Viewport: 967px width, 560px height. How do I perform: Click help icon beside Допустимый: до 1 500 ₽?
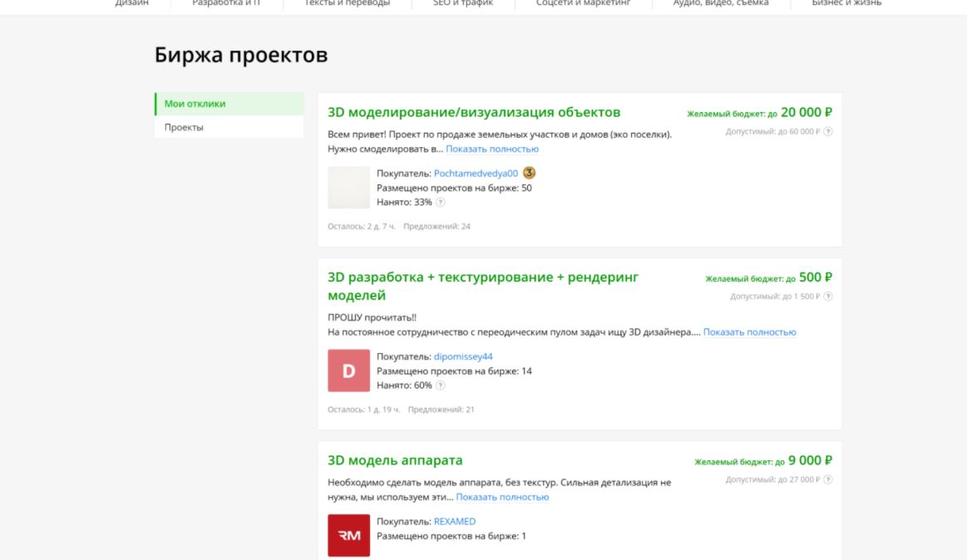pyautogui.click(x=828, y=297)
